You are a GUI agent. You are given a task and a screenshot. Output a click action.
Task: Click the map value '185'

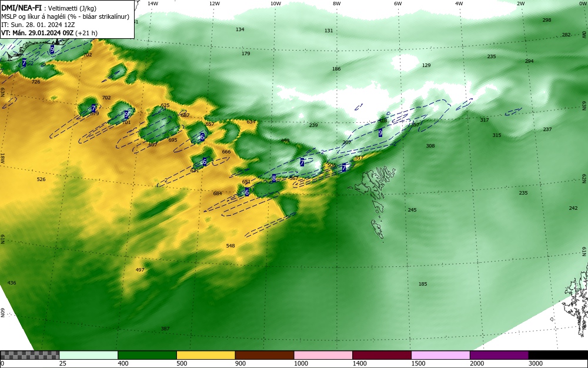click(x=423, y=284)
